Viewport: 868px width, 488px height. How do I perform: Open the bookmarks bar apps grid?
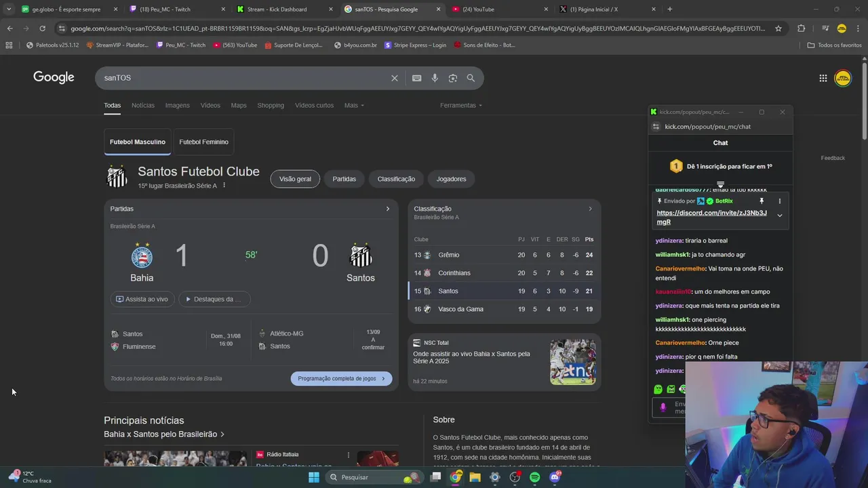(x=9, y=45)
